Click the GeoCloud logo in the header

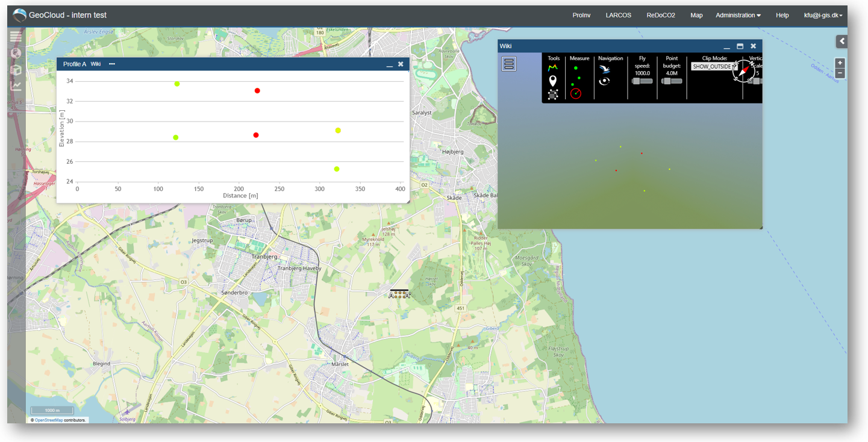tap(20, 15)
